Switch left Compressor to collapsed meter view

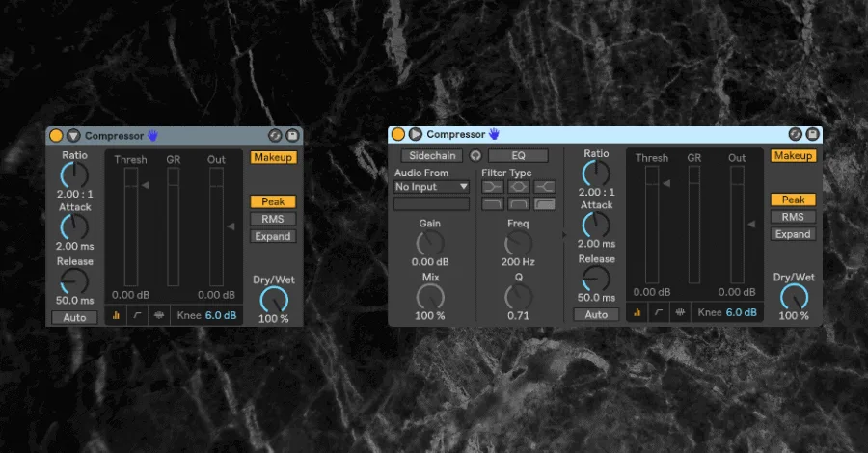[x=116, y=315]
